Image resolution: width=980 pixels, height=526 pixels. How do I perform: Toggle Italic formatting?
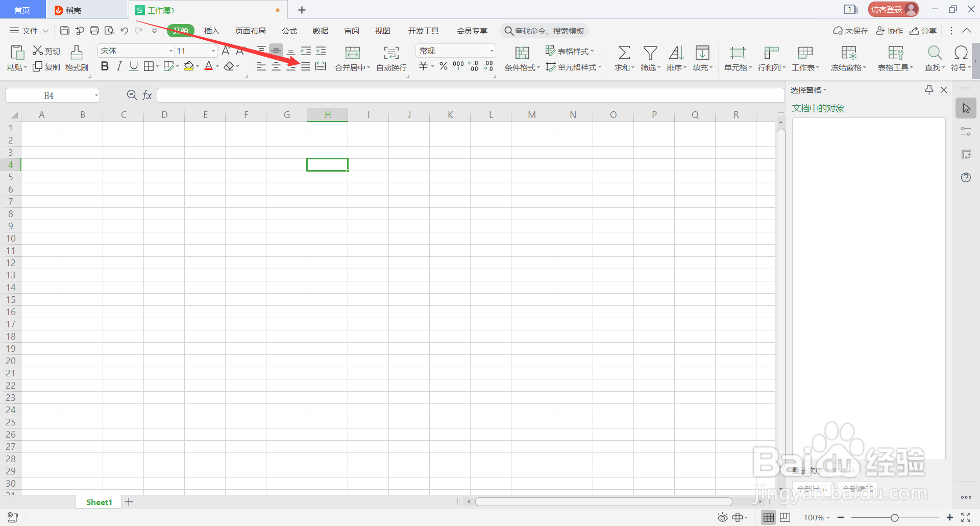119,66
